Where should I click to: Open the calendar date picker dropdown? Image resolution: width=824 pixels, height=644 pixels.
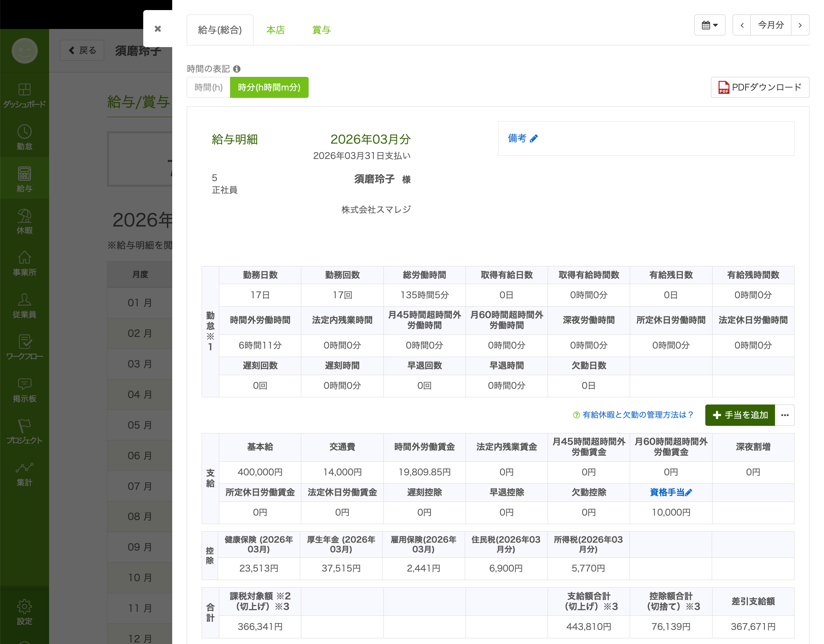pyautogui.click(x=709, y=25)
